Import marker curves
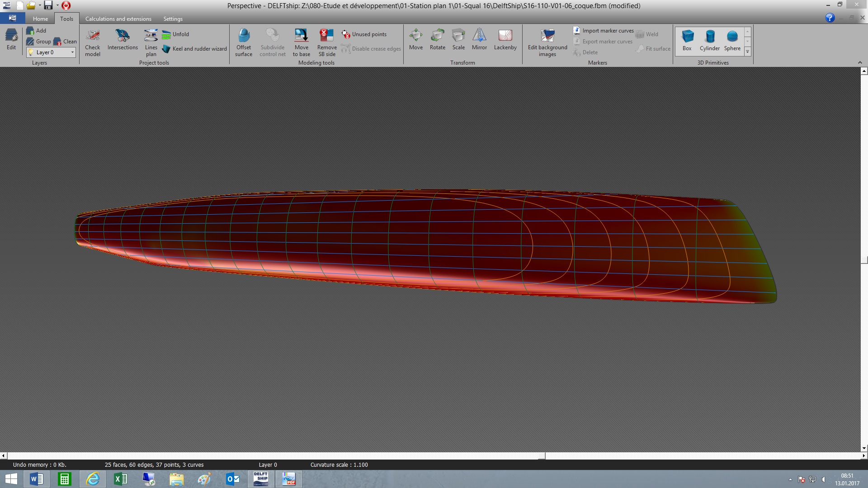The image size is (868, 488). point(603,31)
